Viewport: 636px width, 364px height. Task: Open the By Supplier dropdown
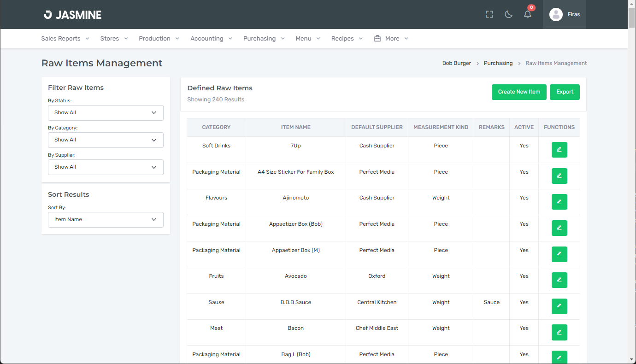(x=106, y=167)
